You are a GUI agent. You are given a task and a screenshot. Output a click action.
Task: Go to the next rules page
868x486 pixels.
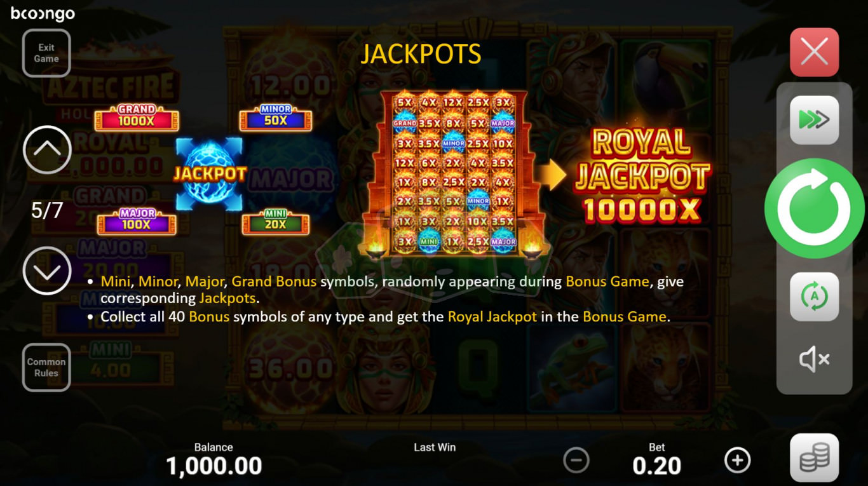(47, 271)
